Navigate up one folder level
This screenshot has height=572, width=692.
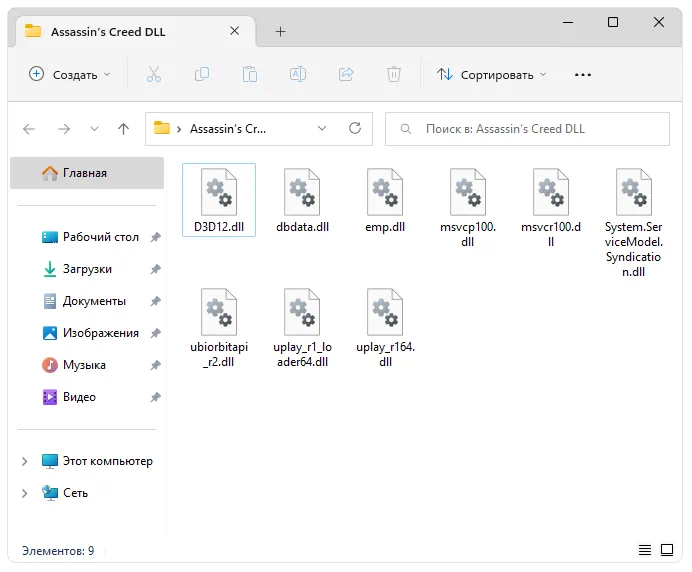pyautogui.click(x=124, y=129)
